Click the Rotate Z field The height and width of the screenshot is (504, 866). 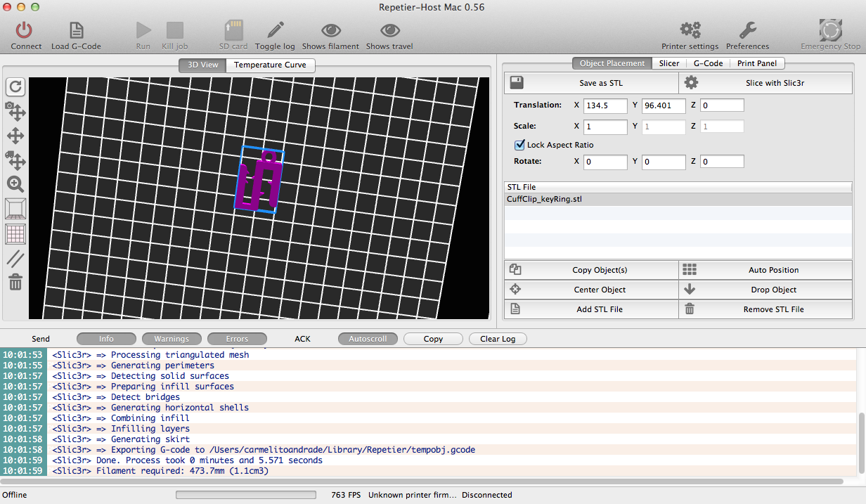click(x=722, y=162)
